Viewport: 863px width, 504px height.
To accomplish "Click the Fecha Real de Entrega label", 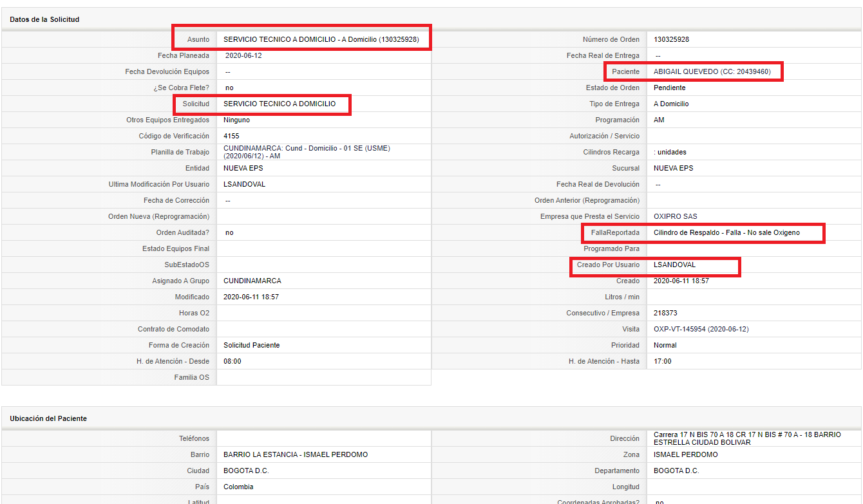I will pos(603,55).
